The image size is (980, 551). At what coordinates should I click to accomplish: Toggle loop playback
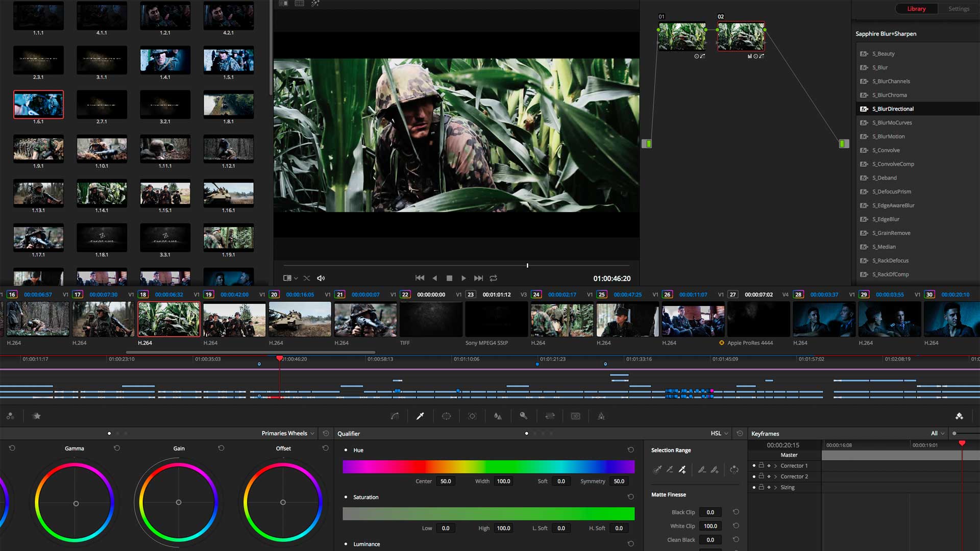pyautogui.click(x=493, y=278)
